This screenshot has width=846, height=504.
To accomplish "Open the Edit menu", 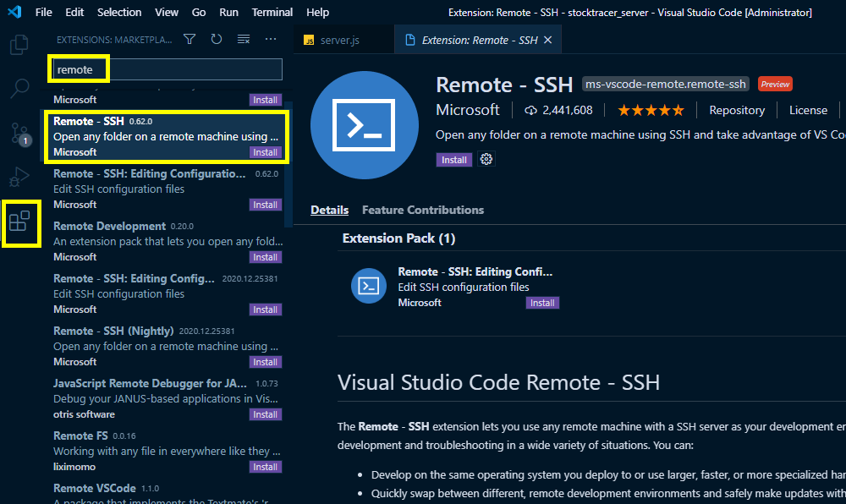I will pos(74,12).
